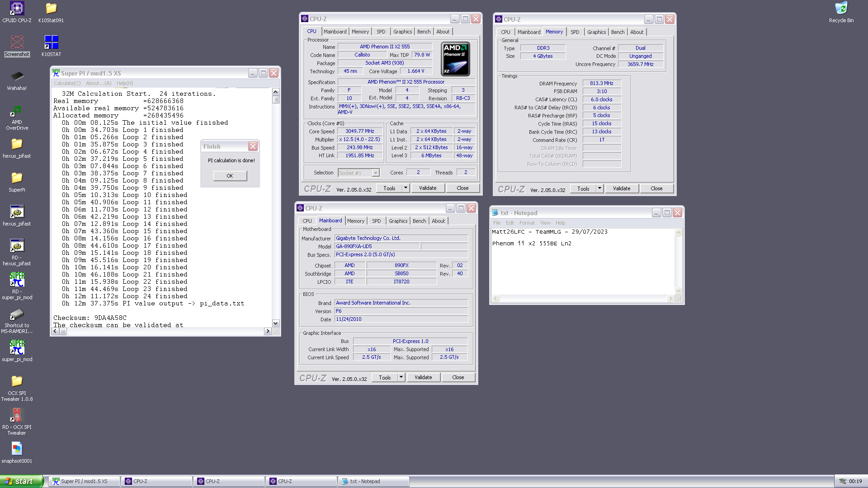Click Super PI vertical scrollbar up arrow
Screen dimensions: 868x488
coord(276,92)
